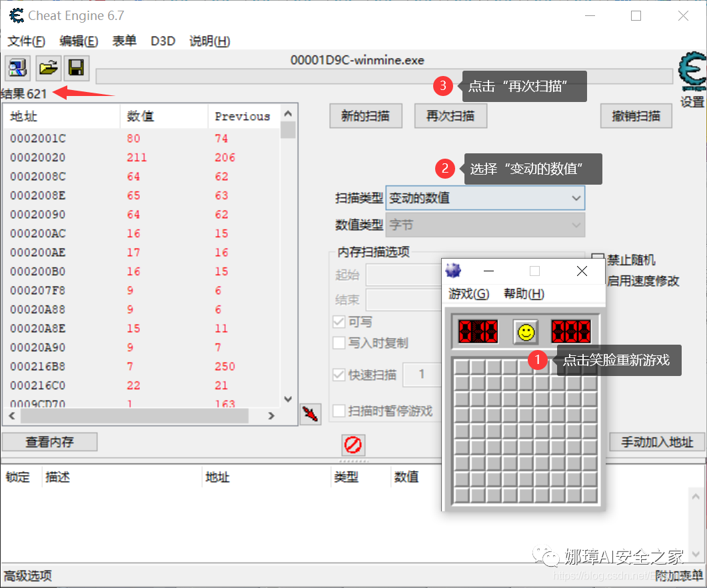Enable the 扫描时暂停游戏 checkbox

click(339, 411)
